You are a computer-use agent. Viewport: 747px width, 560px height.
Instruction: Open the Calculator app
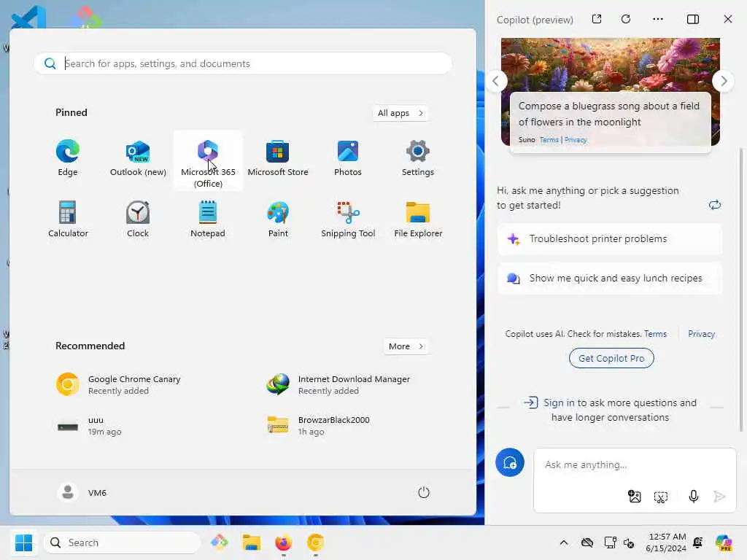point(68,219)
